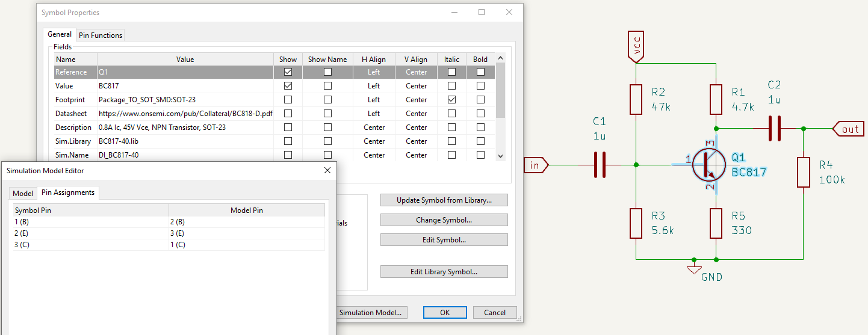Toggle Italic checkbox for Footprint row

[x=451, y=100]
